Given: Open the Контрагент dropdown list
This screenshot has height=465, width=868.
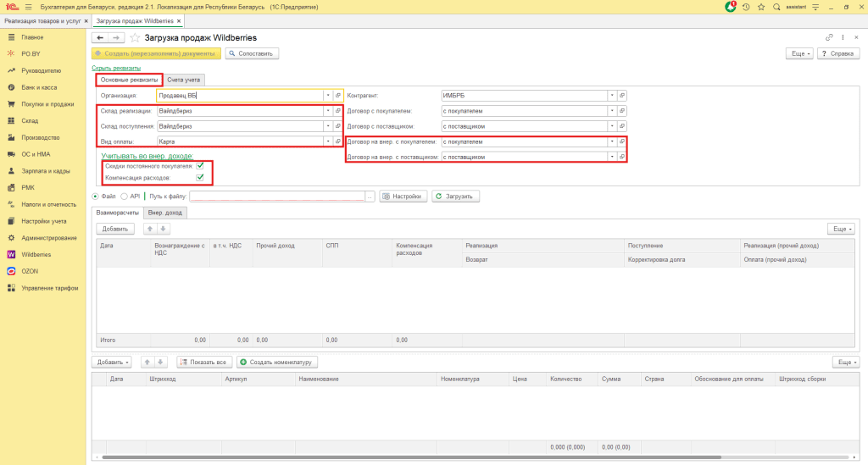Looking at the screenshot, I should click(611, 96).
